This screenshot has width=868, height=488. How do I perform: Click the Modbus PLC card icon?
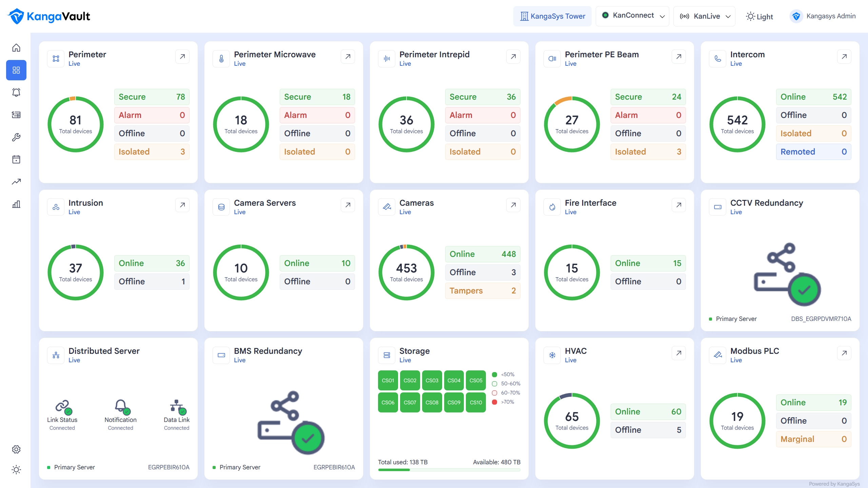[718, 355]
